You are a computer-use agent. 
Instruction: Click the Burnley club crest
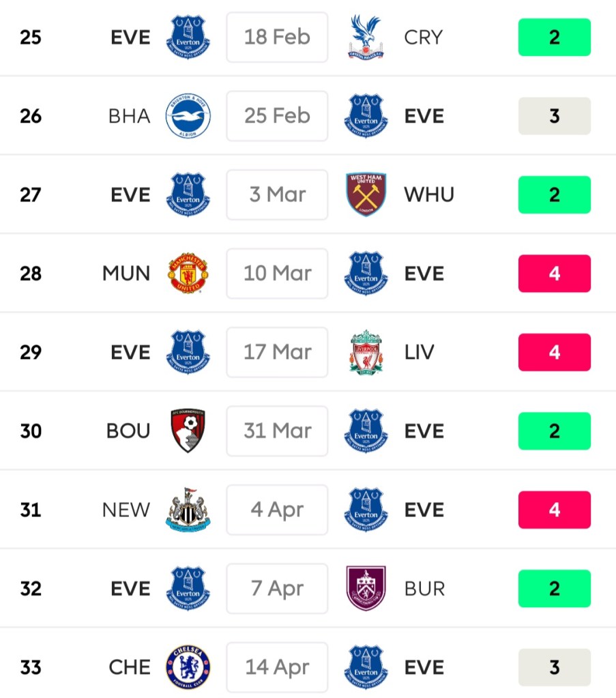(x=366, y=588)
